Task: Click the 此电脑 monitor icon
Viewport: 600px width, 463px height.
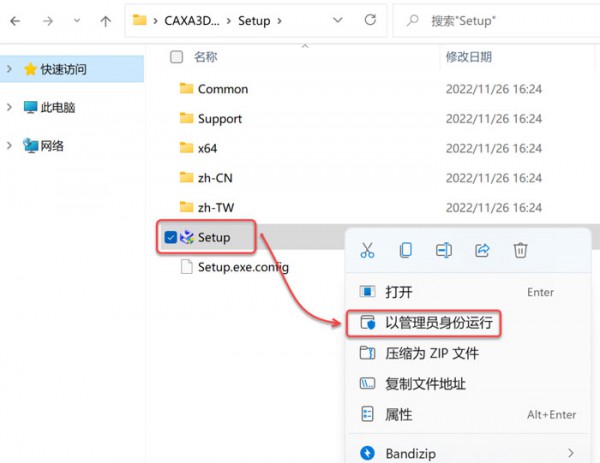Action: (30, 108)
